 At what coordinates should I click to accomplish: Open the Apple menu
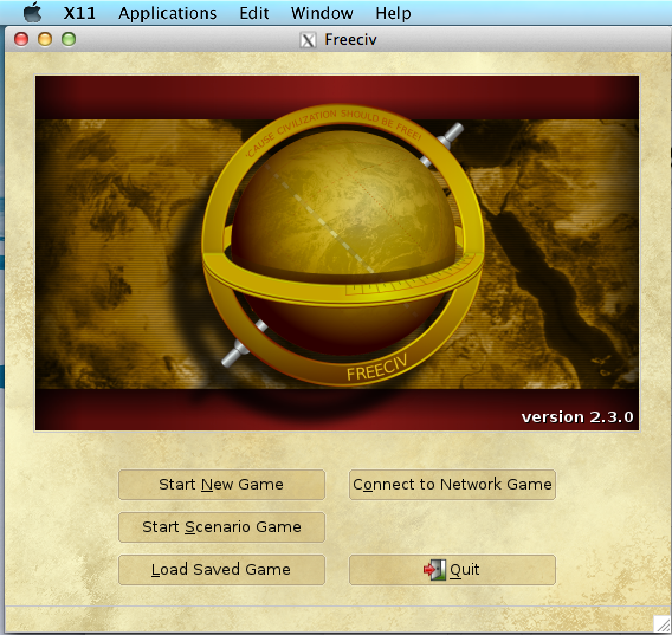click(x=33, y=12)
